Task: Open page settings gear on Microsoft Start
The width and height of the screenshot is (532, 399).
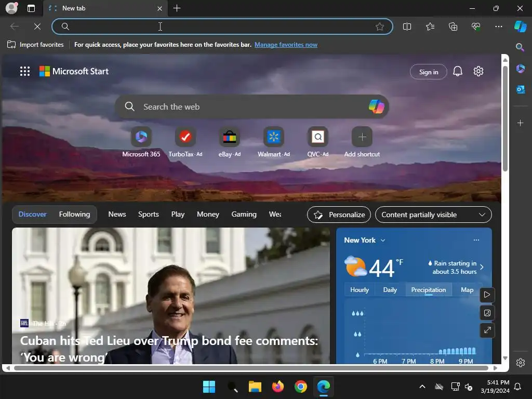Action: (x=478, y=71)
